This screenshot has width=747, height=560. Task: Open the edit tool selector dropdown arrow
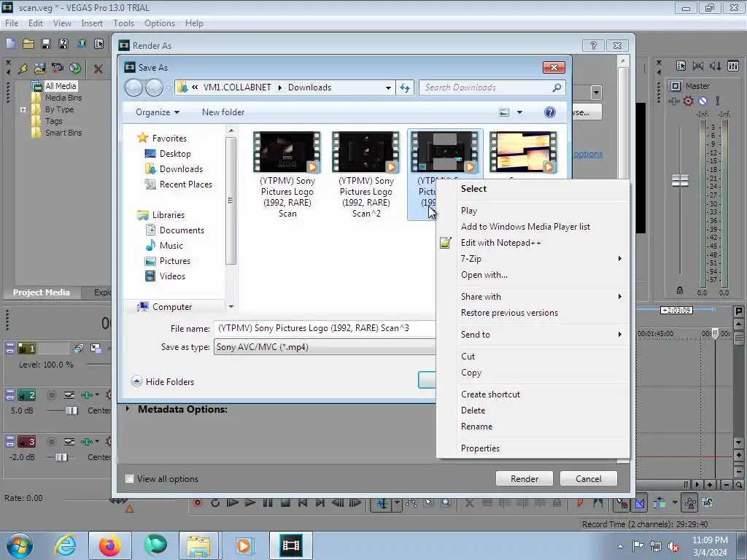[397, 503]
